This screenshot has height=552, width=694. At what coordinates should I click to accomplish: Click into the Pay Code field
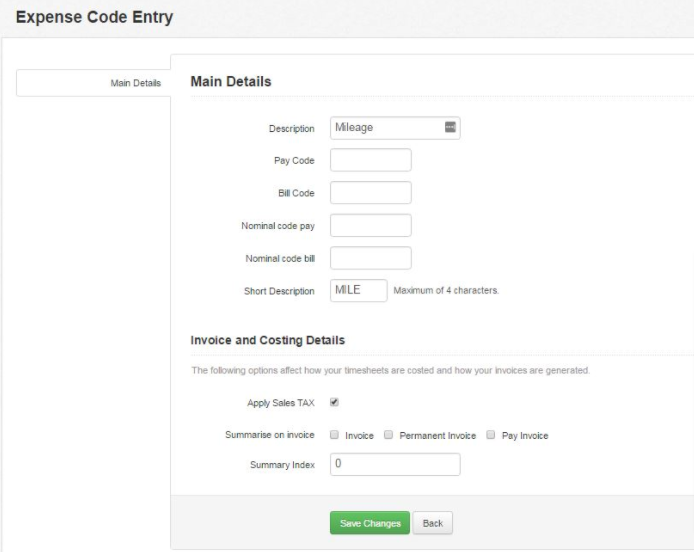click(x=370, y=160)
